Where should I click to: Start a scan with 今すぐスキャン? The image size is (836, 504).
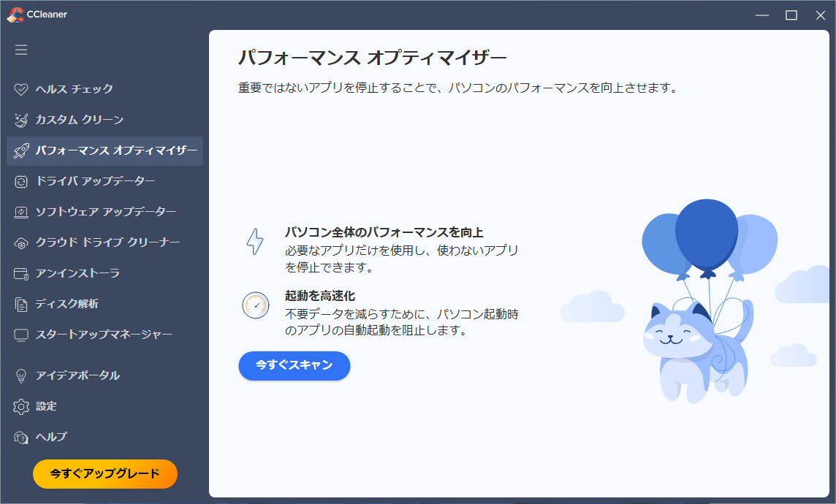(x=294, y=366)
